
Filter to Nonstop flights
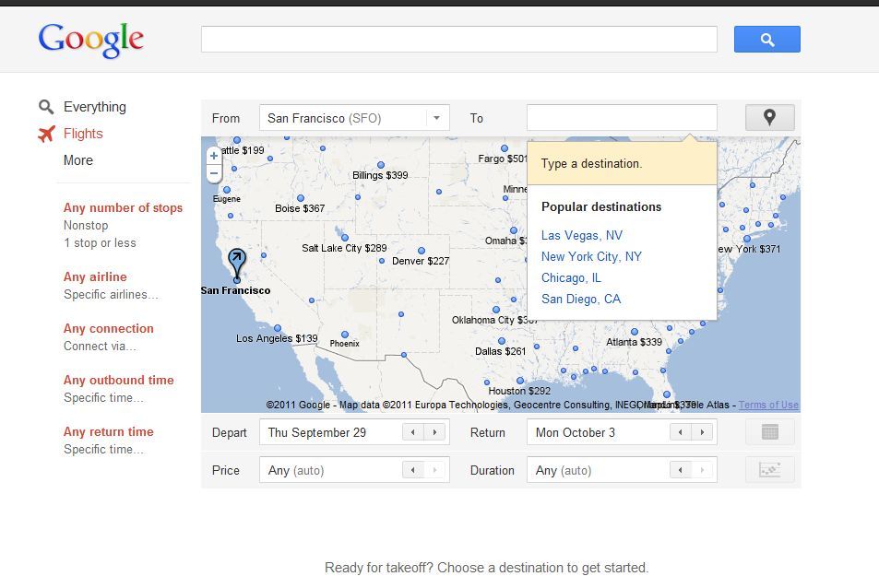[x=86, y=225]
